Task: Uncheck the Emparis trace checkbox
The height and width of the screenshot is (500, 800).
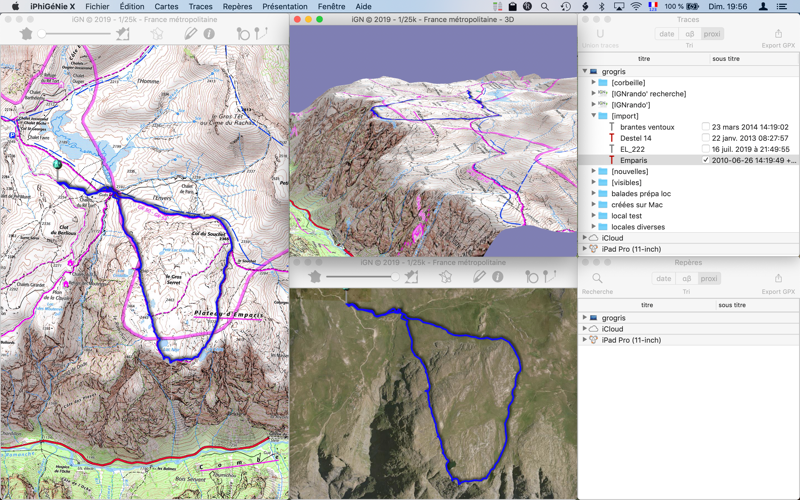Action: point(705,160)
